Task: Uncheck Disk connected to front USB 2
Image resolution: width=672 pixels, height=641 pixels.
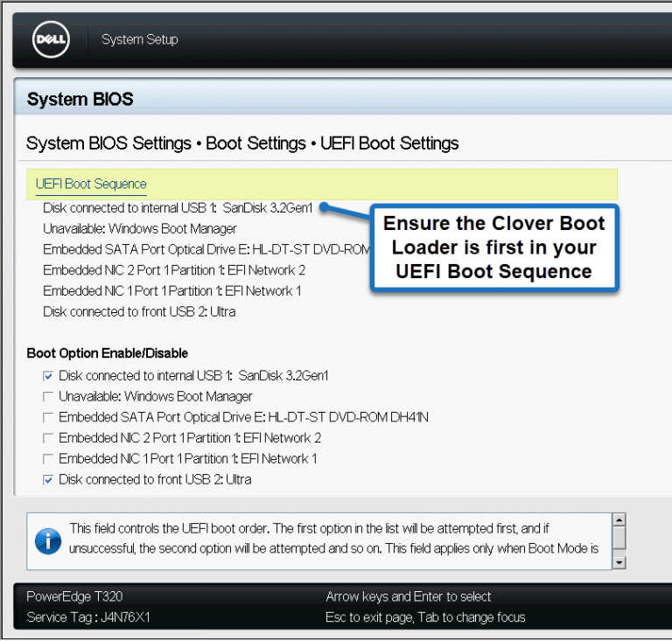Action: click(x=48, y=480)
